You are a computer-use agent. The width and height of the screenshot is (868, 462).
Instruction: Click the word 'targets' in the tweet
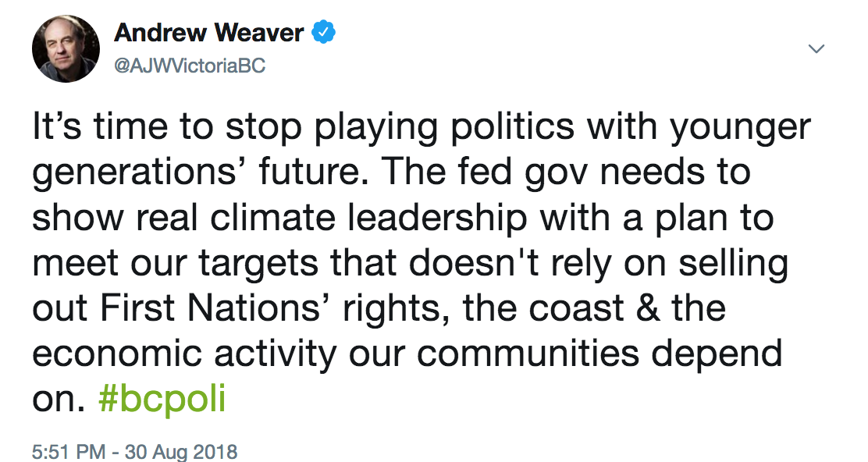coord(258,264)
